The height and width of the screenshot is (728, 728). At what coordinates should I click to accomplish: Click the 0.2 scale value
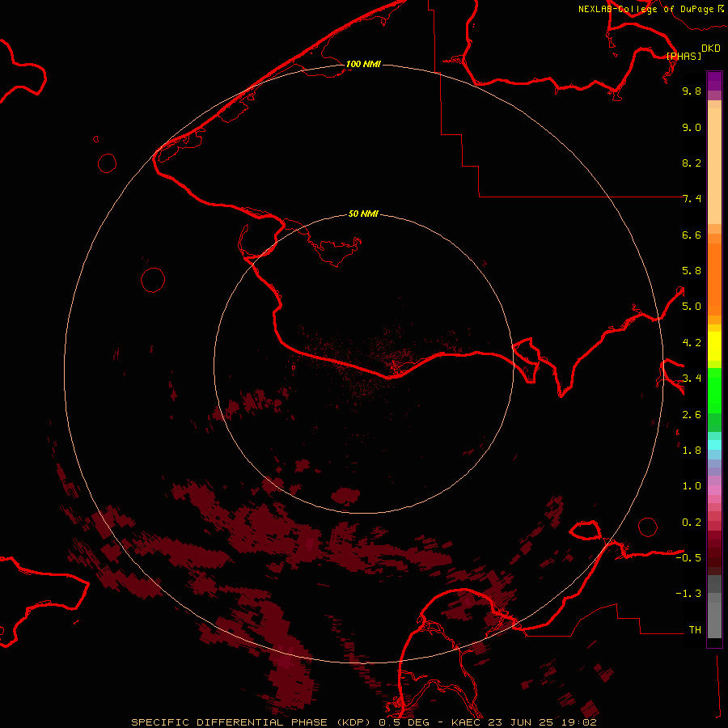[x=692, y=523]
